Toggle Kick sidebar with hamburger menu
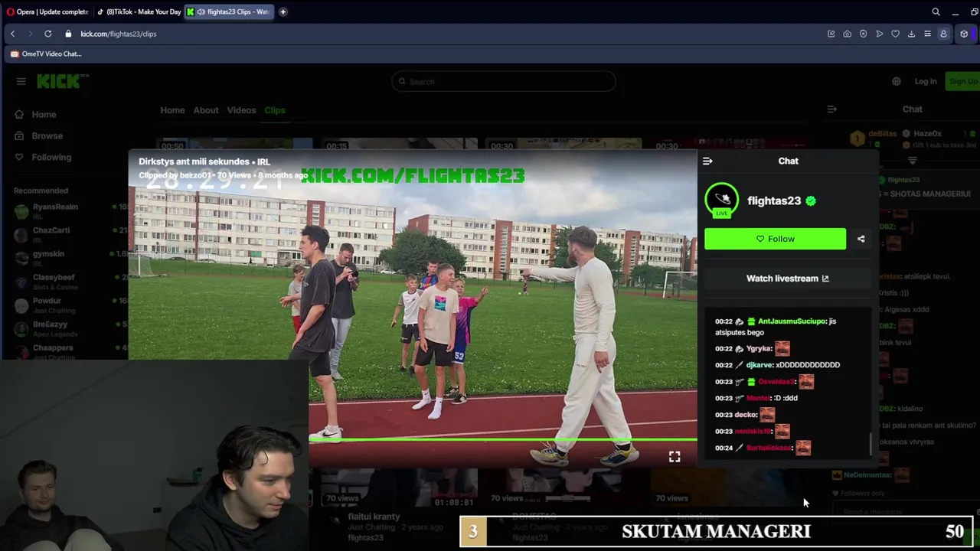The width and height of the screenshot is (980, 551). click(21, 82)
